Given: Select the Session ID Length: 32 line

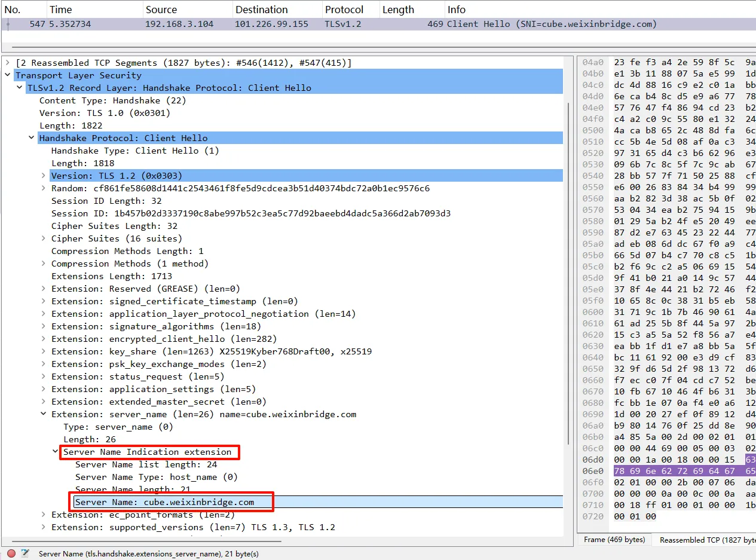Looking at the screenshot, I should [x=106, y=201].
